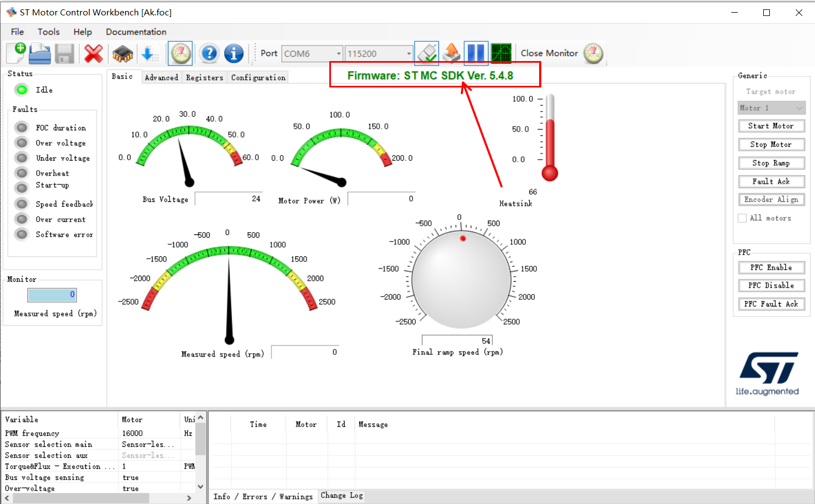Switch to the Advanced tab
This screenshot has width=815, height=504.
tap(161, 78)
